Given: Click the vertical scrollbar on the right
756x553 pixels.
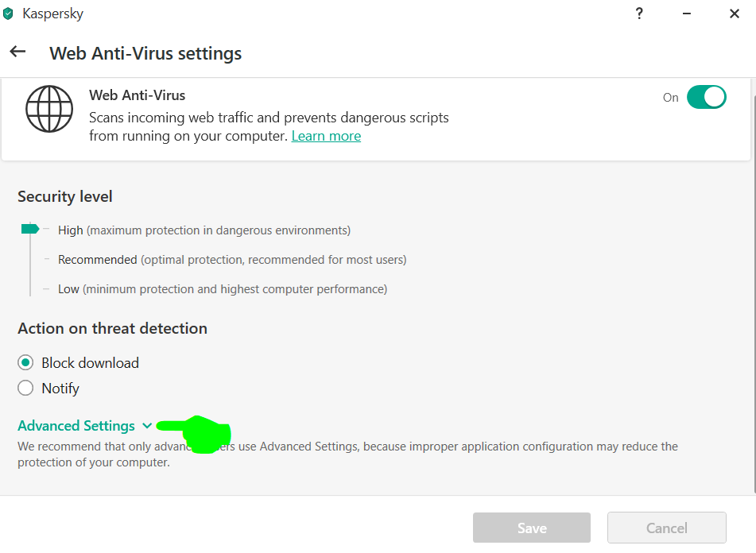Looking at the screenshot, I should tap(754, 294).
